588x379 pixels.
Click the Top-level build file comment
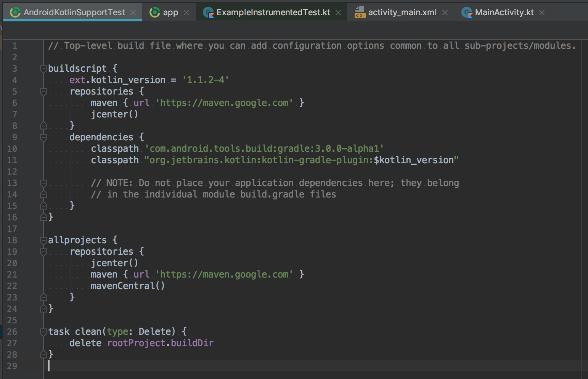312,45
